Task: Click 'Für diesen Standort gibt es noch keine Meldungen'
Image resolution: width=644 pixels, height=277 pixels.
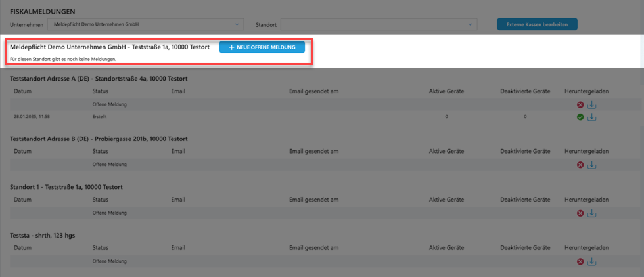Action: 63,60
